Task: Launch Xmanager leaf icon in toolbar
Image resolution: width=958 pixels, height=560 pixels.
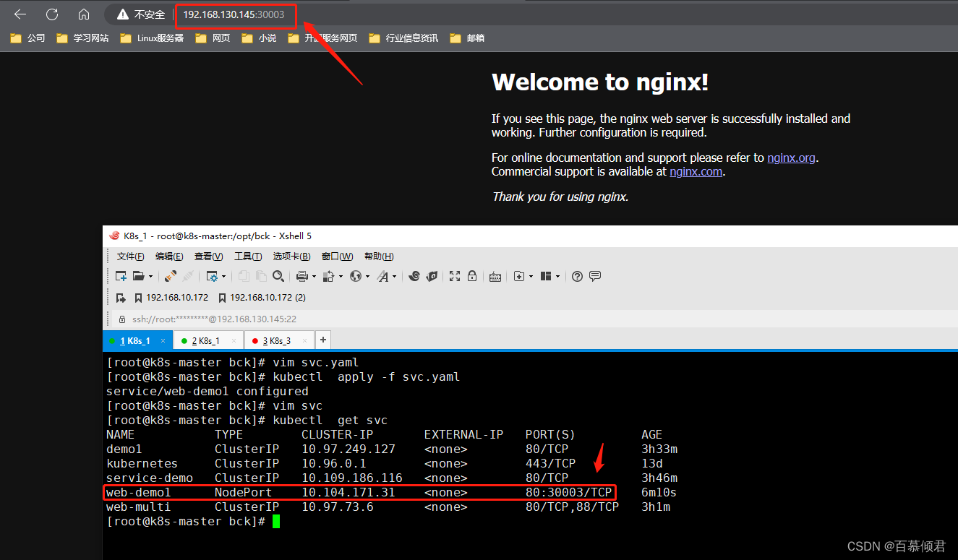Action: click(x=432, y=276)
